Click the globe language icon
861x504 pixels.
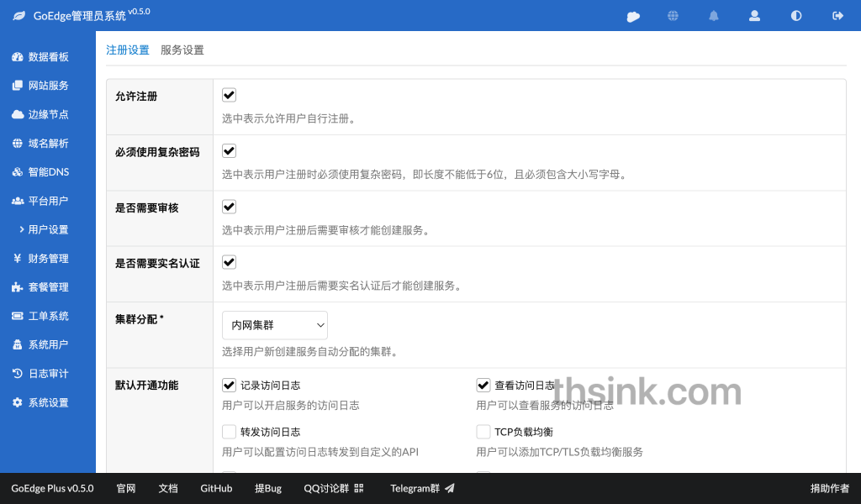673,15
